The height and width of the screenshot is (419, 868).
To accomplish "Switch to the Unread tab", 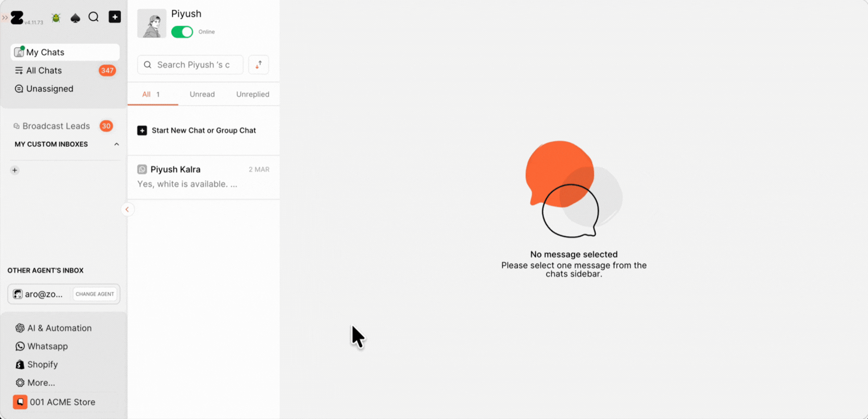I will pos(202,94).
